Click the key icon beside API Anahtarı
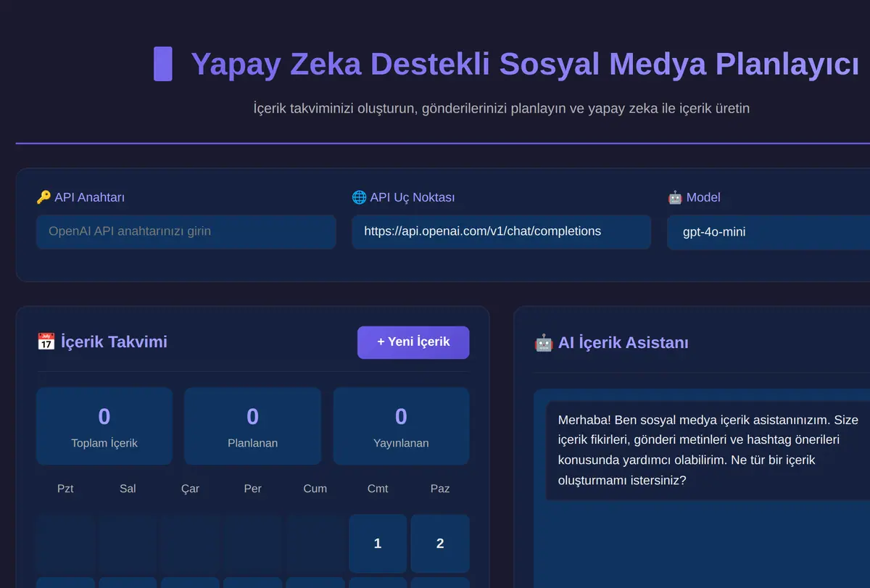This screenshot has width=870, height=588. pos(43,197)
